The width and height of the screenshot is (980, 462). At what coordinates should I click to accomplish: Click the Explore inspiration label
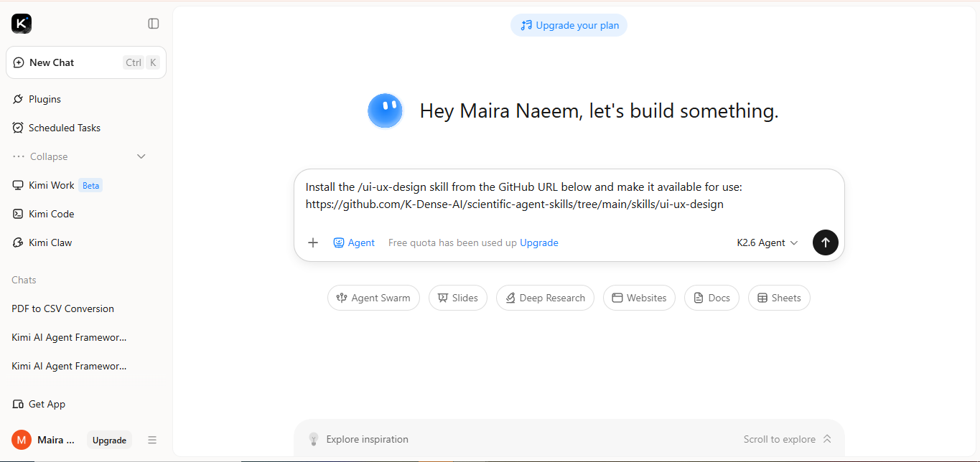(367, 439)
